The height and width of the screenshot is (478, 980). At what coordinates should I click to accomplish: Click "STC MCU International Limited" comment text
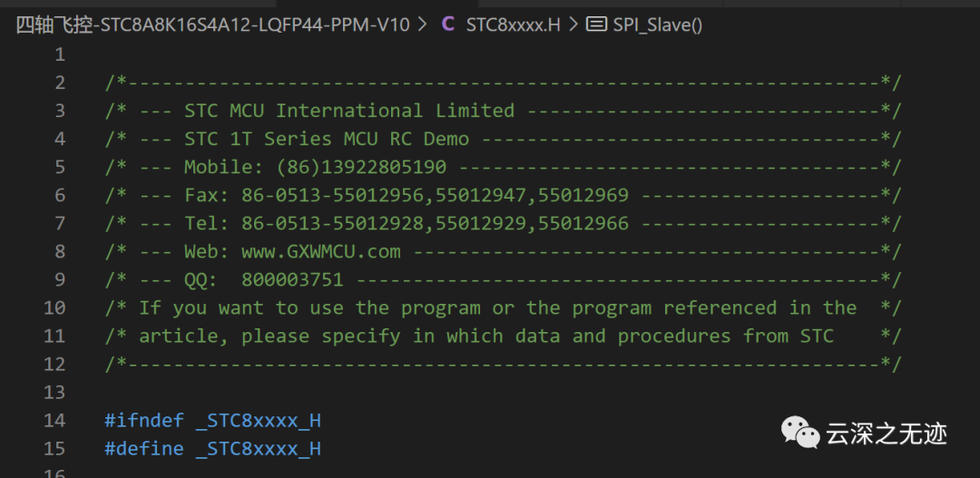tap(349, 111)
